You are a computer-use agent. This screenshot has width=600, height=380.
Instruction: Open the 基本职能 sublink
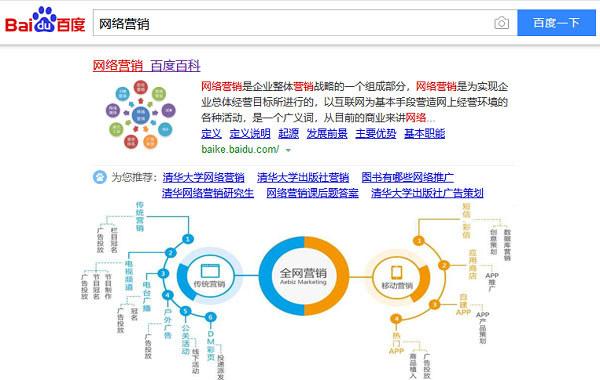[424, 134]
